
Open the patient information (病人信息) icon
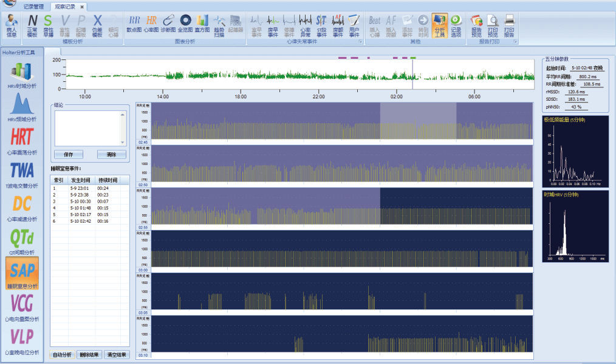click(x=12, y=25)
